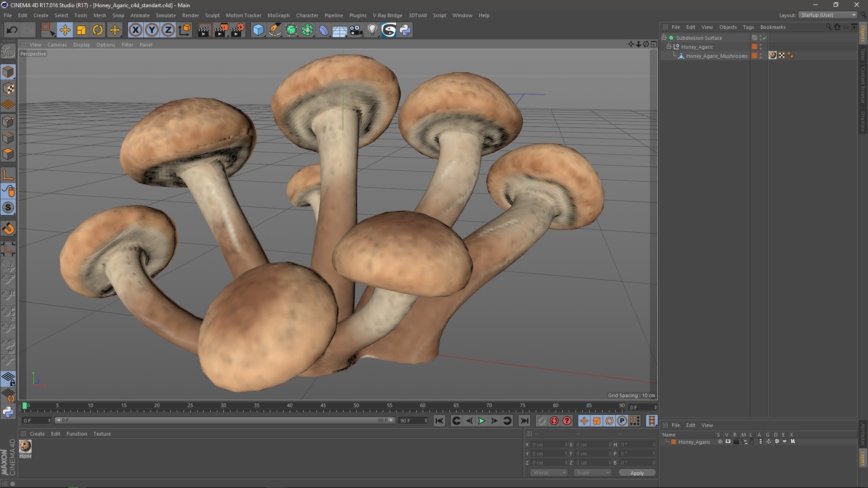Select the Edges mode icon
868x488 pixels.
[x=8, y=138]
